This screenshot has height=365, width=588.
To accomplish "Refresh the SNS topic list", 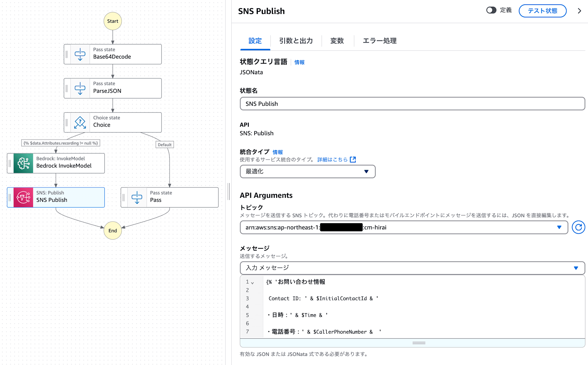I will (578, 227).
